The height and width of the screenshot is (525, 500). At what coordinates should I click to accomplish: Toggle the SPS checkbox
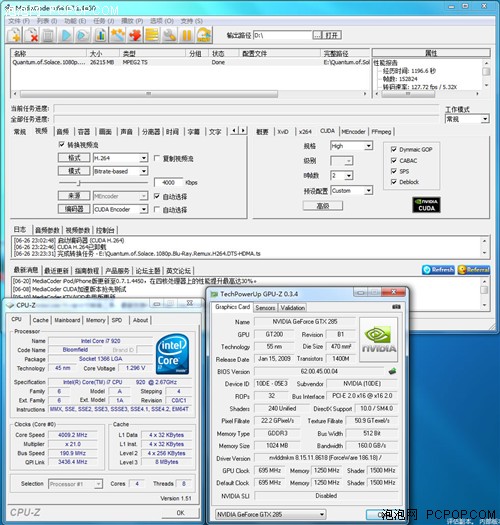394,171
